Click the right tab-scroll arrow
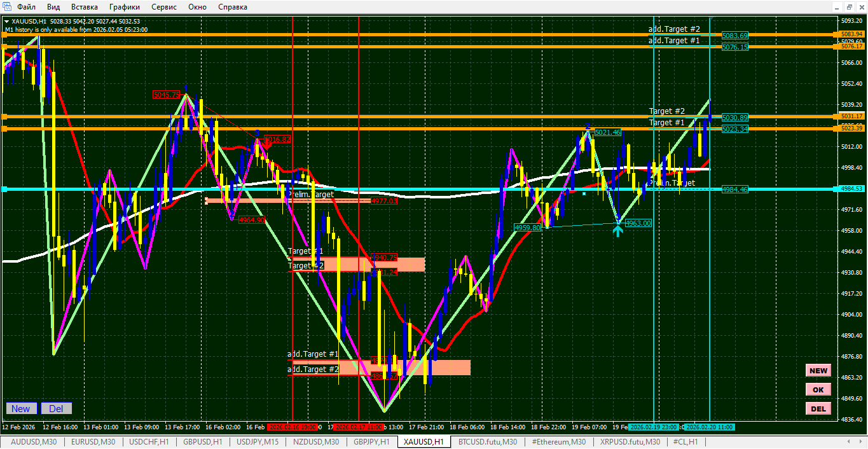The width and height of the screenshot is (868, 449). (x=860, y=442)
